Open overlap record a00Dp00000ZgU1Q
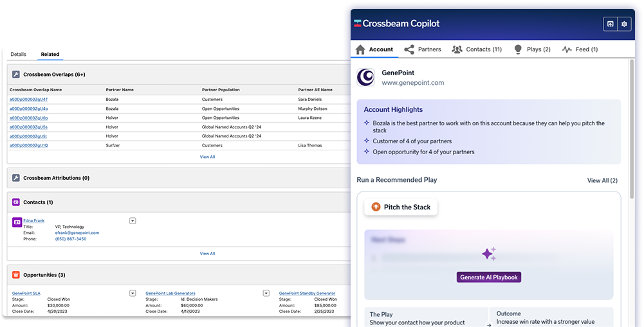The image size is (644, 327). click(x=29, y=145)
